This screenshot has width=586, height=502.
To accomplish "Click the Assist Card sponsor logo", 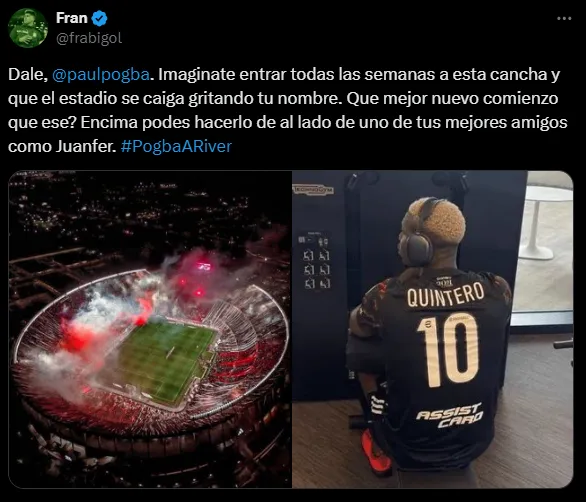I will (x=450, y=415).
